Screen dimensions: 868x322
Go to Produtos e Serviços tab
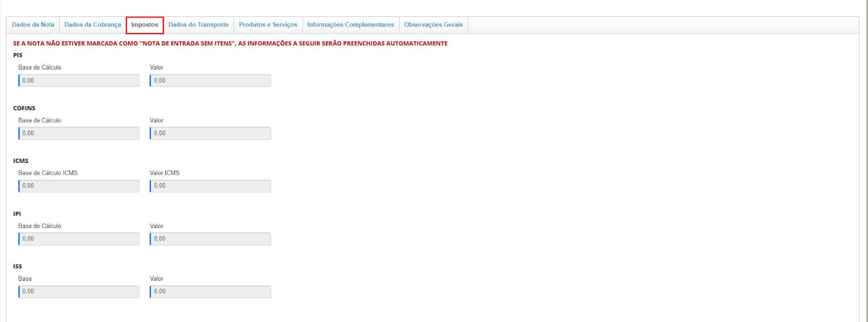pyautogui.click(x=268, y=25)
